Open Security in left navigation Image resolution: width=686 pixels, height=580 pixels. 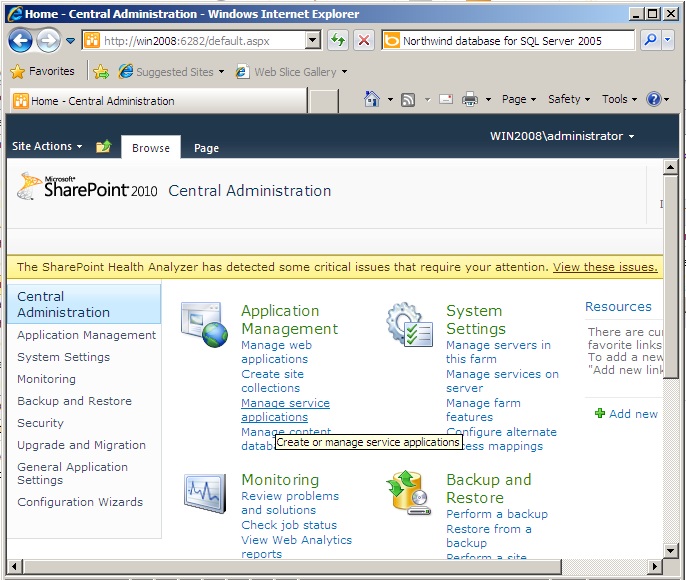click(x=40, y=423)
